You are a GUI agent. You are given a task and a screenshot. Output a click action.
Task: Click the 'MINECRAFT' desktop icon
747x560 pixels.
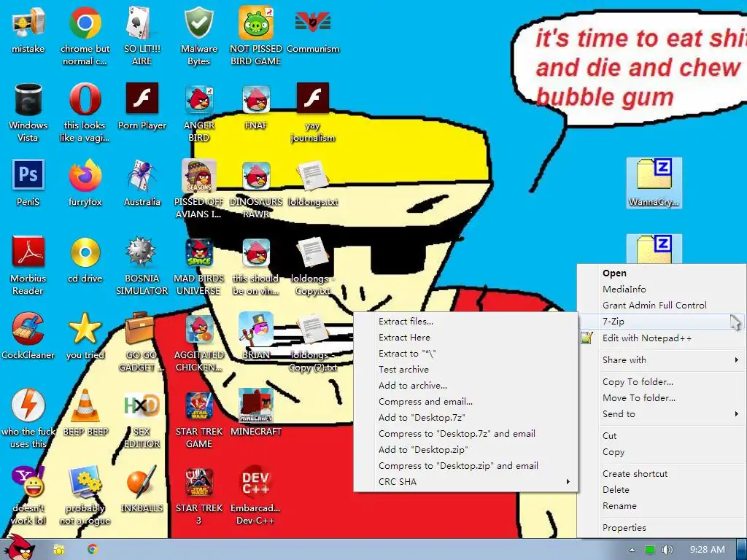point(256,405)
